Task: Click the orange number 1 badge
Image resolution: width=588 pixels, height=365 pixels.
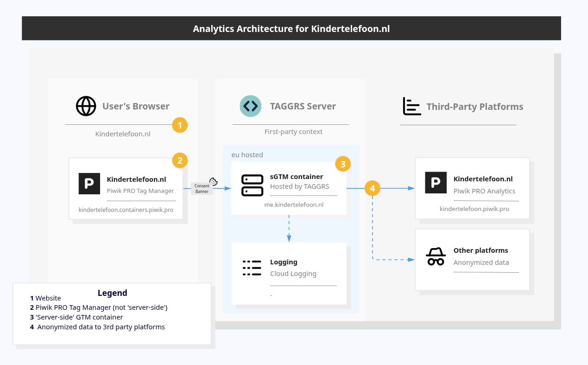Action: (x=180, y=125)
